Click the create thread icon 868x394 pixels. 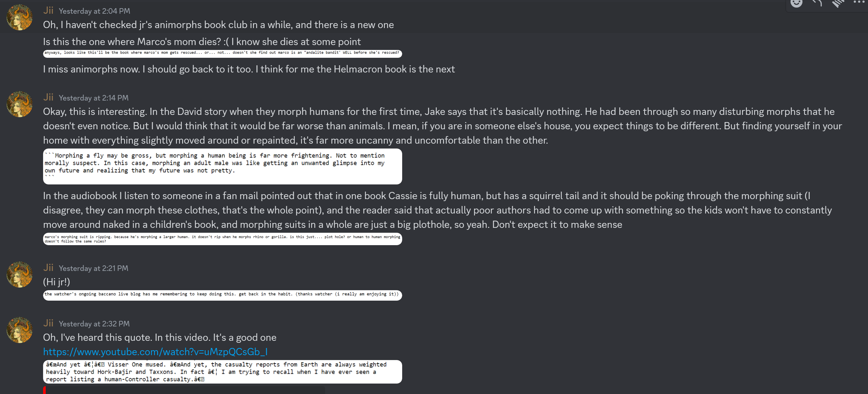(838, 3)
